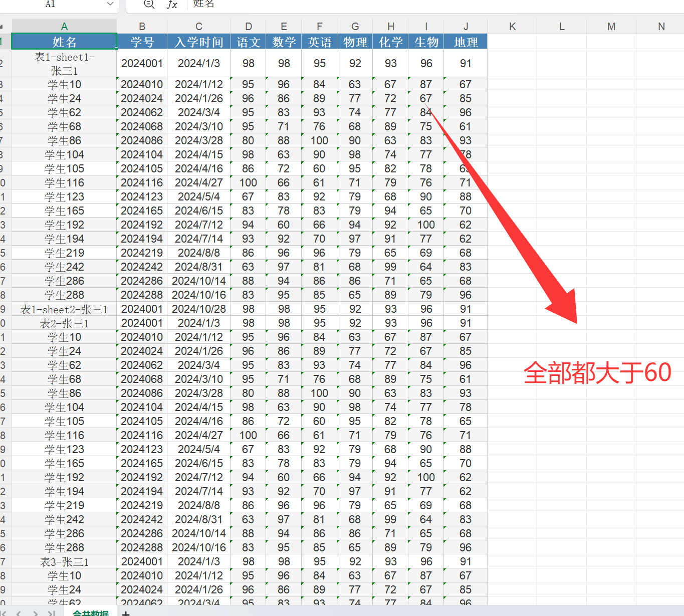Select column C header
684x616 pixels.
click(199, 27)
